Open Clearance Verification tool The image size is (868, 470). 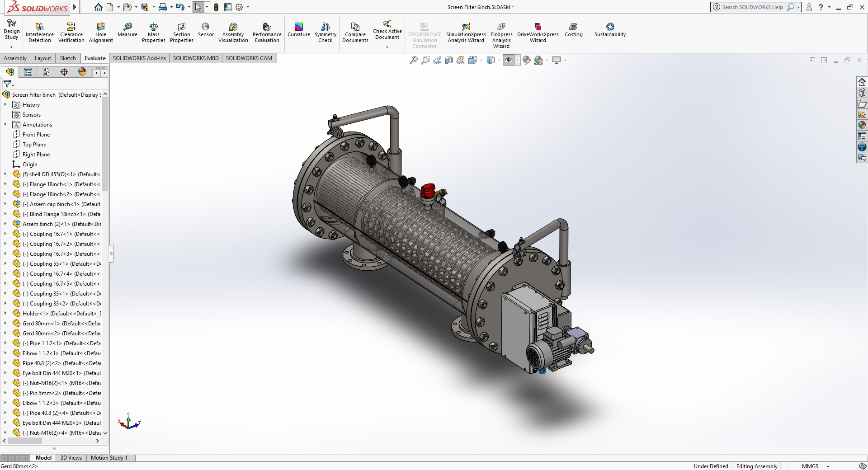click(x=71, y=33)
